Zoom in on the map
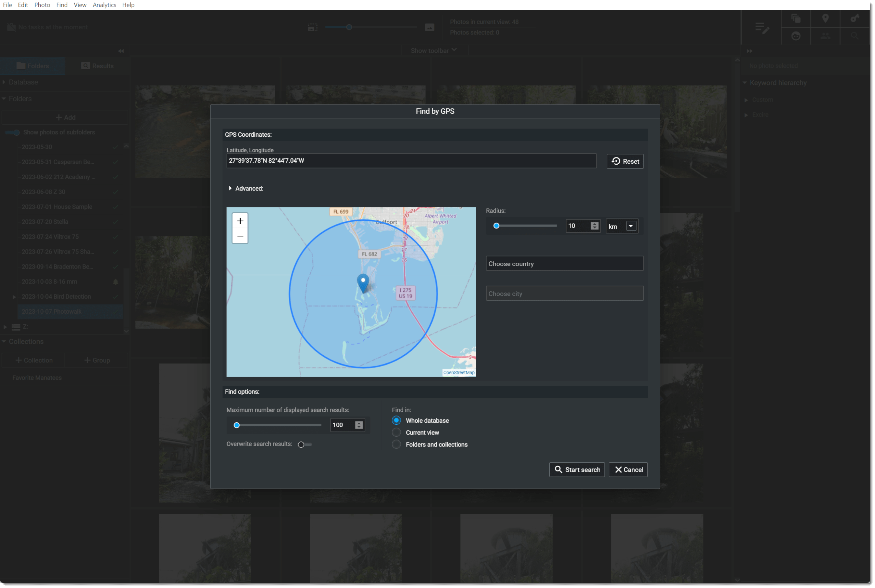Screen dimensions: 875x588 240,221
